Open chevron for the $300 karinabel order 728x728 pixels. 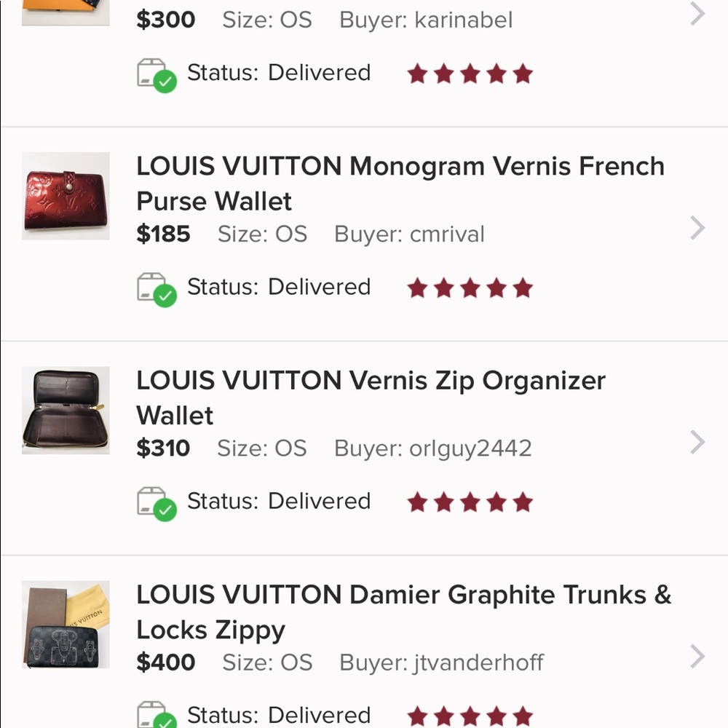click(x=698, y=13)
